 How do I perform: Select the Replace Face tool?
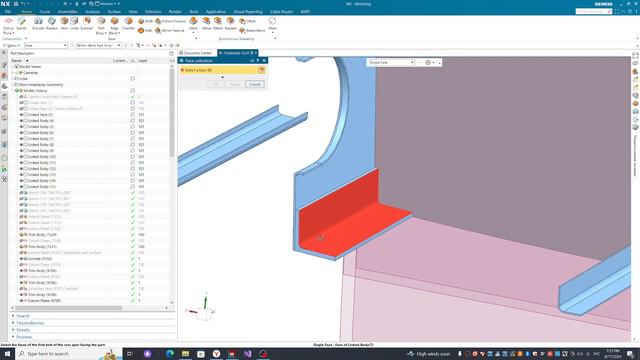click(230, 24)
